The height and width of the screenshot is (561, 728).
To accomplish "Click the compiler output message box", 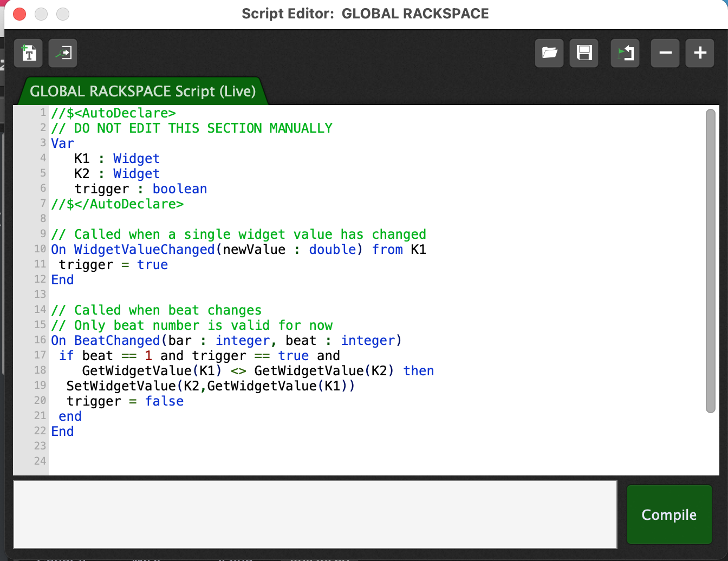I will pyautogui.click(x=315, y=514).
